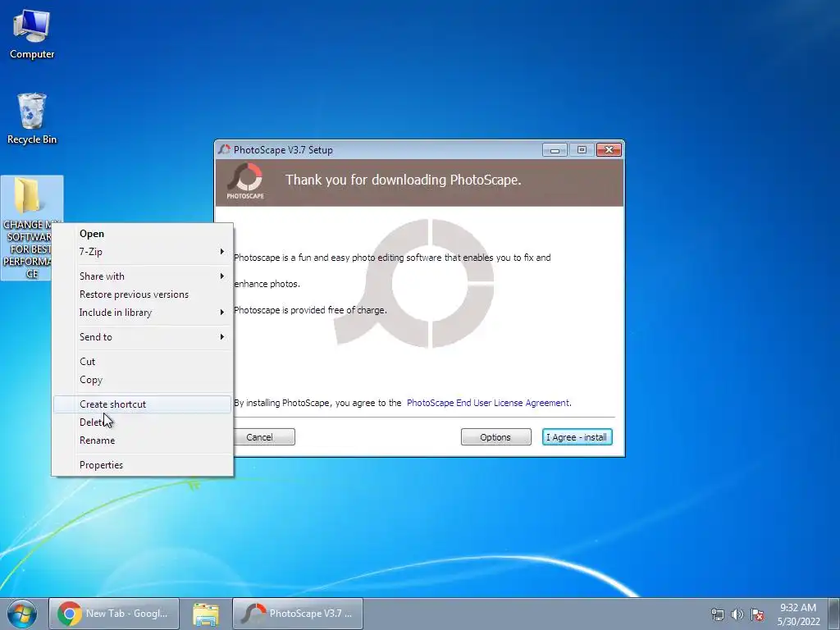
Task: Open the volume speaker tray icon
Action: pyautogui.click(x=737, y=614)
